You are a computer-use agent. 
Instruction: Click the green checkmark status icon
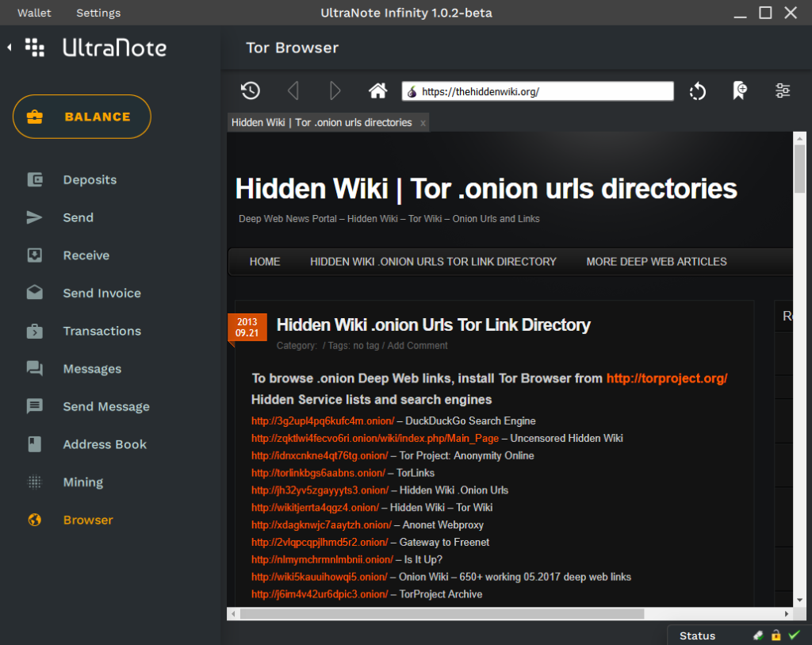pos(794,635)
